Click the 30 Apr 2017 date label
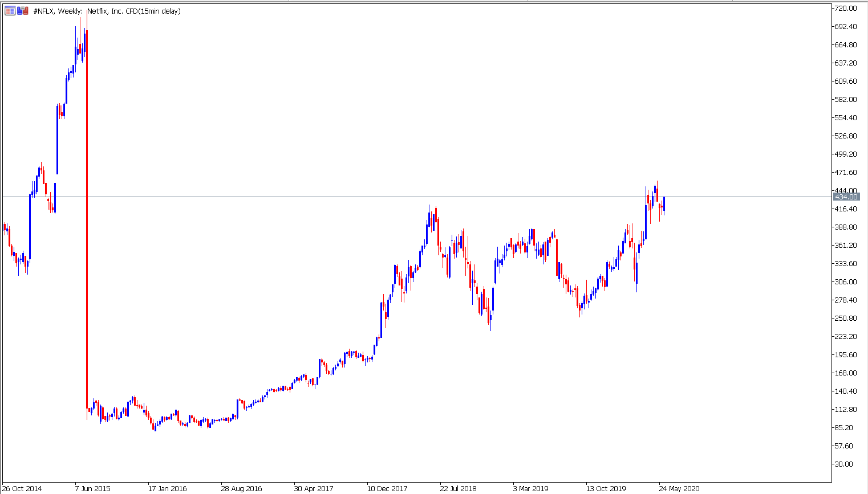868x494 pixels. [x=314, y=488]
